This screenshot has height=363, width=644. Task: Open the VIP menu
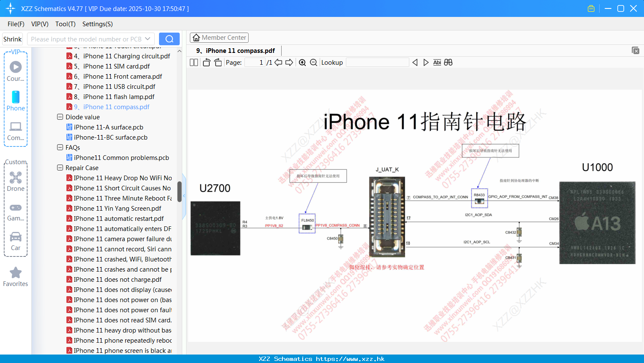click(x=40, y=24)
